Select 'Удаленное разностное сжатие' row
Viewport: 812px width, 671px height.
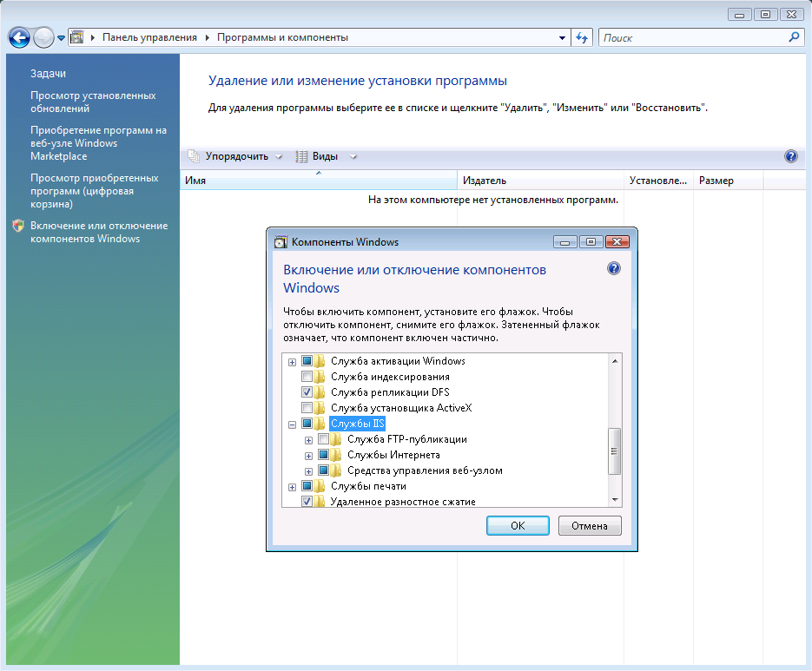[403, 501]
